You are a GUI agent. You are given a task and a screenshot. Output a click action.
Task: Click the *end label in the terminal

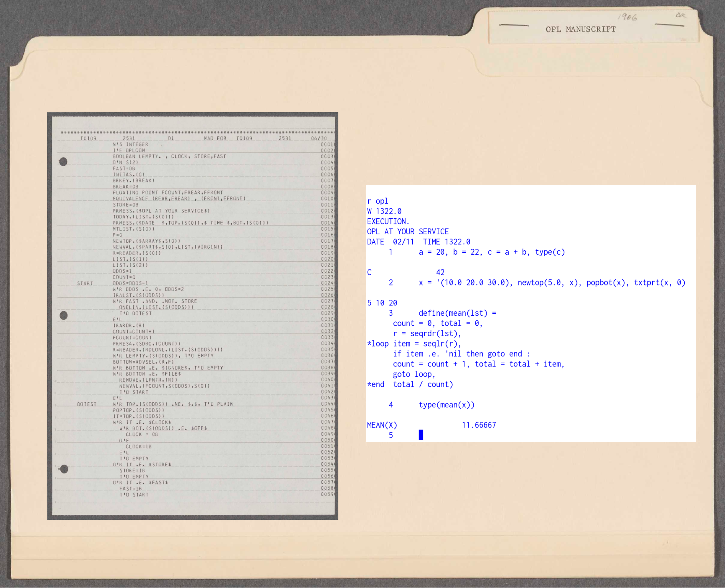tap(376, 384)
